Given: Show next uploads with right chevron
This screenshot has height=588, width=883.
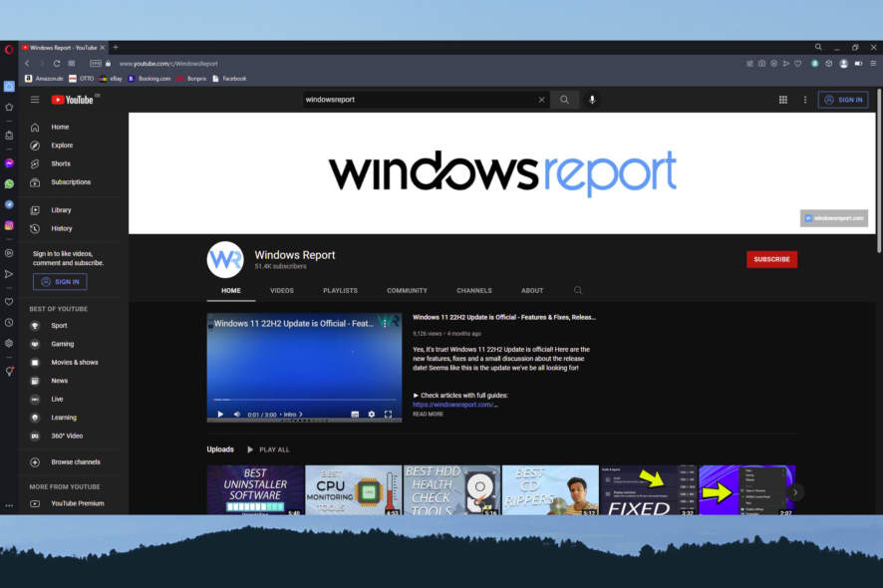Looking at the screenshot, I should (795, 492).
